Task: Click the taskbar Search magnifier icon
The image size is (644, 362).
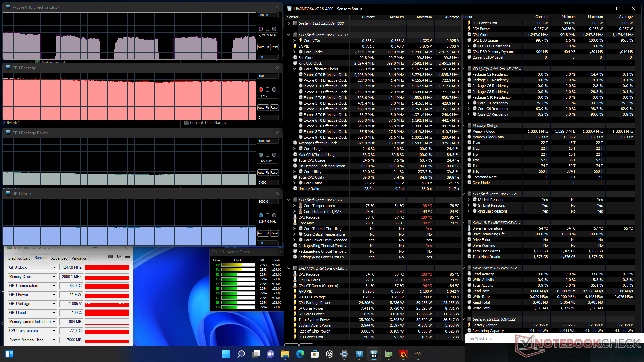Action: (x=241, y=354)
